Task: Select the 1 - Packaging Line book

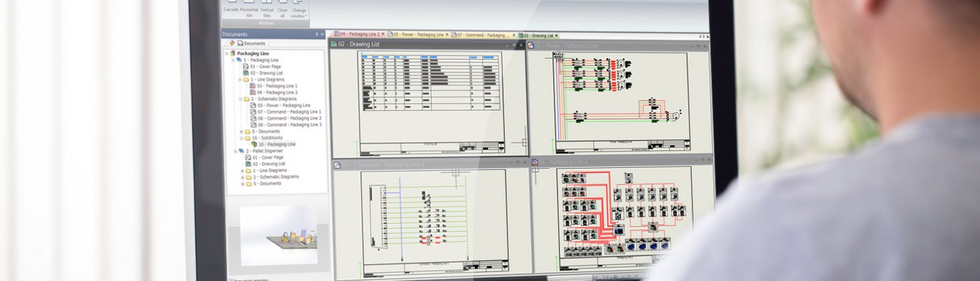Action: [x=257, y=60]
